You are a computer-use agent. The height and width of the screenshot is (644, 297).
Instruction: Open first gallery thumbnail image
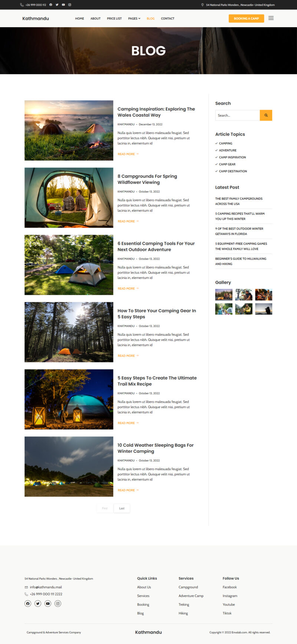pos(224,295)
